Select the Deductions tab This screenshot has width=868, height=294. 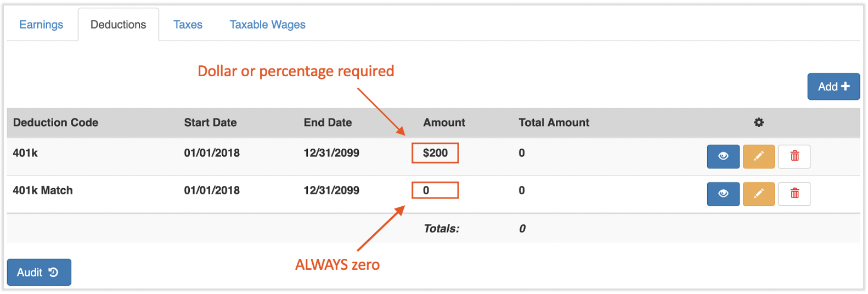[118, 25]
